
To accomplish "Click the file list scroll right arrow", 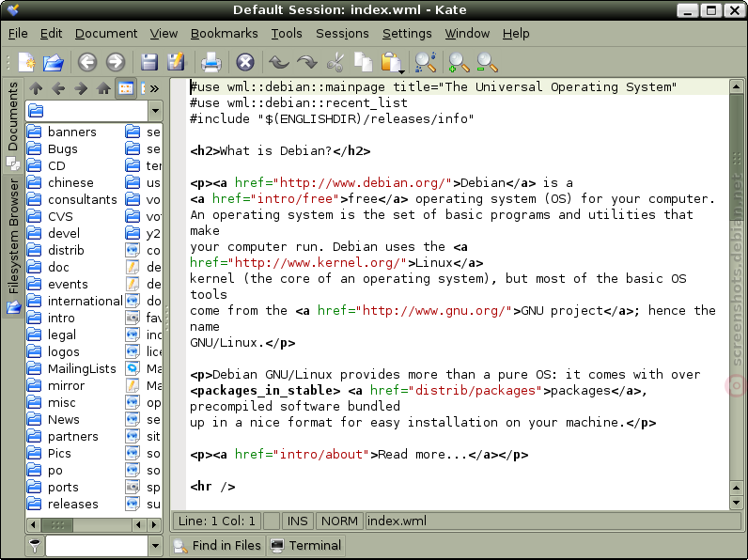I will [153, 525].
